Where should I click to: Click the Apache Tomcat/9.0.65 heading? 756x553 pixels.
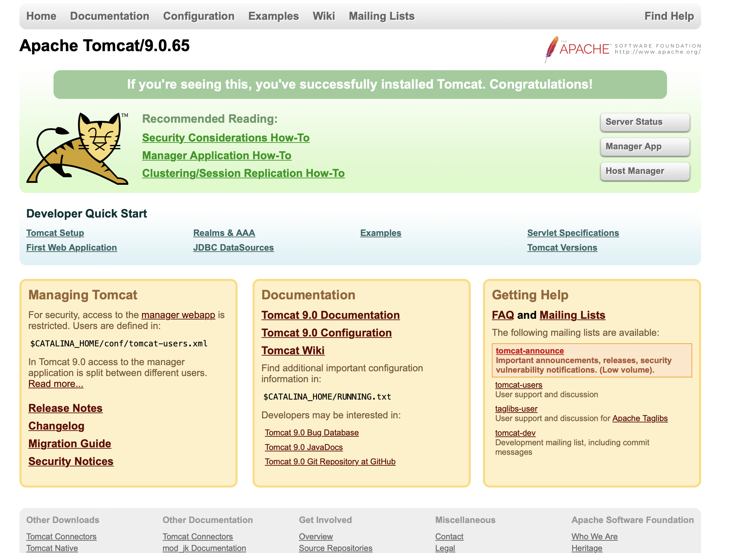pos(104,46)
